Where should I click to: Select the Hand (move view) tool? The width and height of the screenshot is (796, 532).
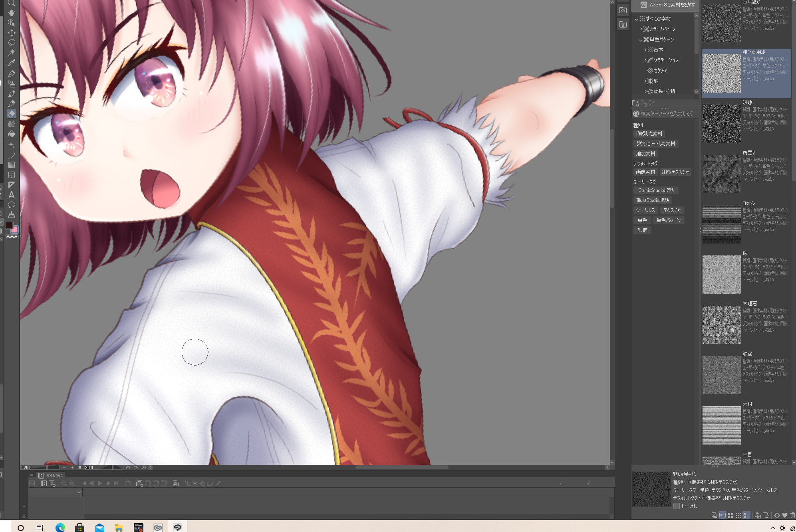(12, 12)
